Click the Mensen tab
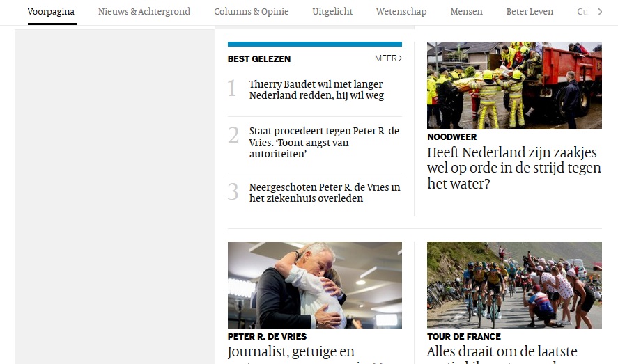The width and height of the screenshot is (618, 364). (466, 12)
